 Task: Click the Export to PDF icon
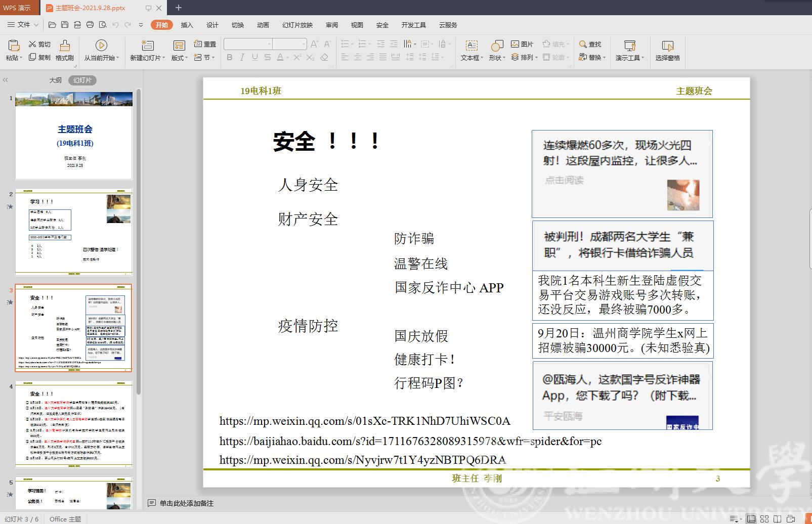[x=77, y=25]
